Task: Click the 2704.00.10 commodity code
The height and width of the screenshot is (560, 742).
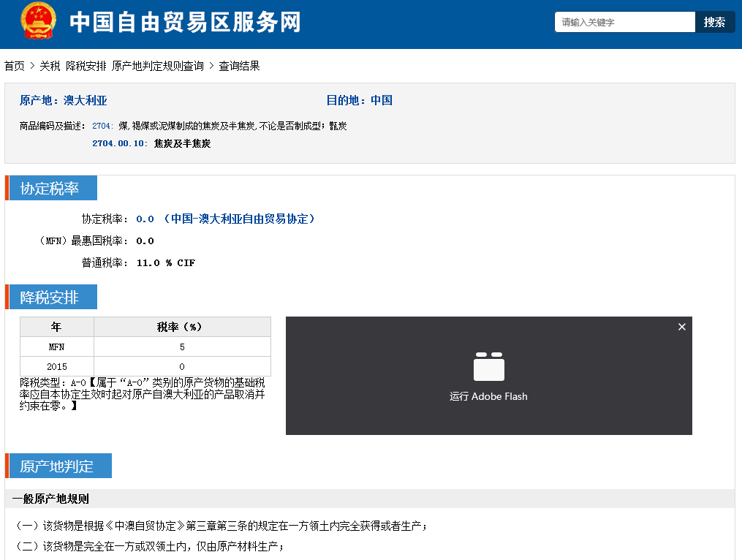Action: pyautogui.click(x=120, y=144)
